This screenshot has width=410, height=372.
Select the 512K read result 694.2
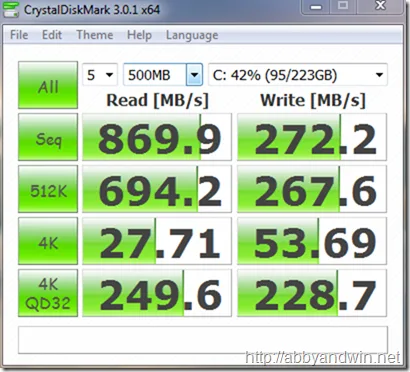pyautogui.click(x=157, y=189)
